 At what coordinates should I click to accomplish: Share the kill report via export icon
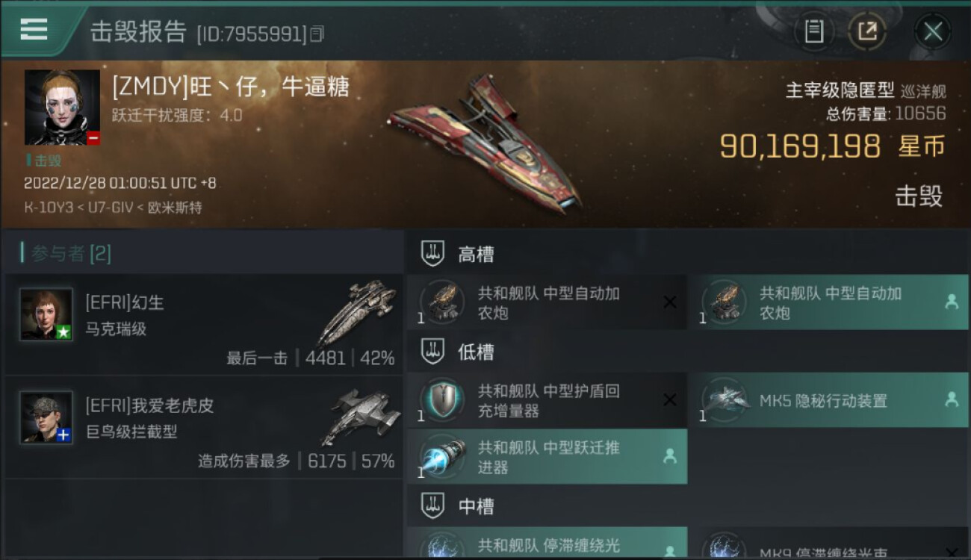(x=867, y=31)
